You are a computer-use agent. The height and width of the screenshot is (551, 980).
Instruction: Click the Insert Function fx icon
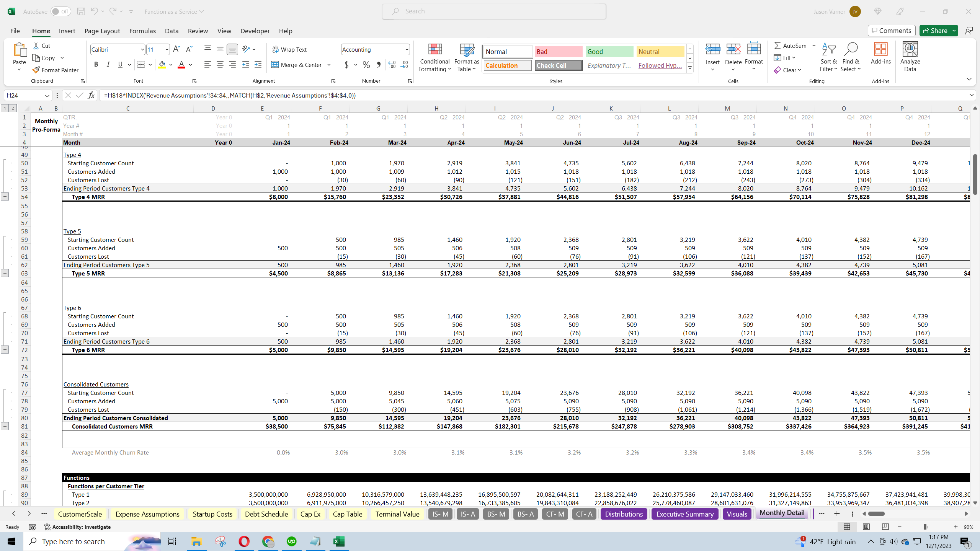(91, 95)
